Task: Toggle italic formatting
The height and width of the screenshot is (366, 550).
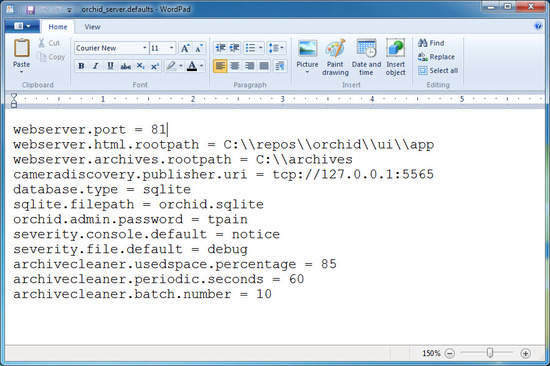Action: tap(95, 66)
